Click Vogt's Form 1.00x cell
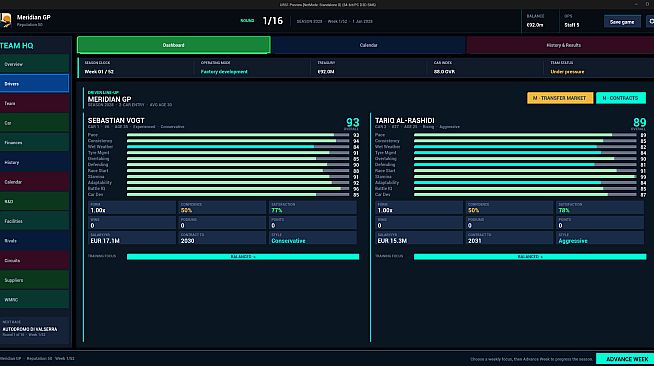The width and height of the screenshot is (654, 366). [x=132, y=208]
